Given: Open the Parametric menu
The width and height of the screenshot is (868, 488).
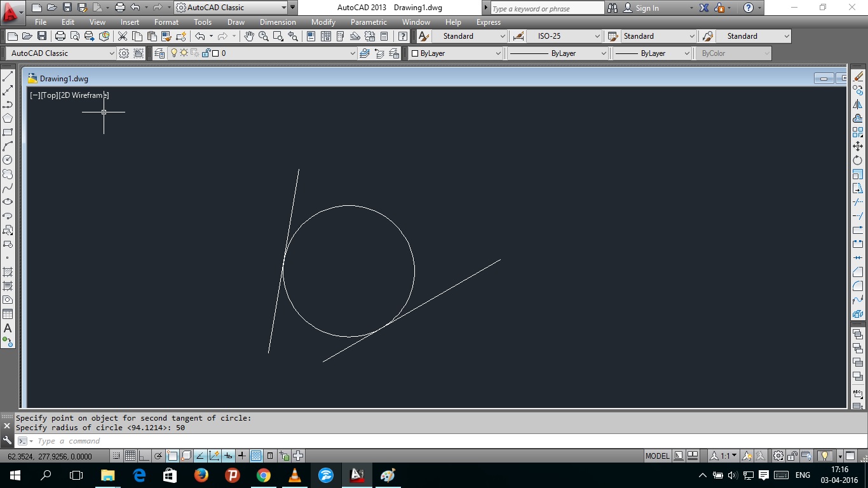Looking at the screenshot, I should point(368,22).
